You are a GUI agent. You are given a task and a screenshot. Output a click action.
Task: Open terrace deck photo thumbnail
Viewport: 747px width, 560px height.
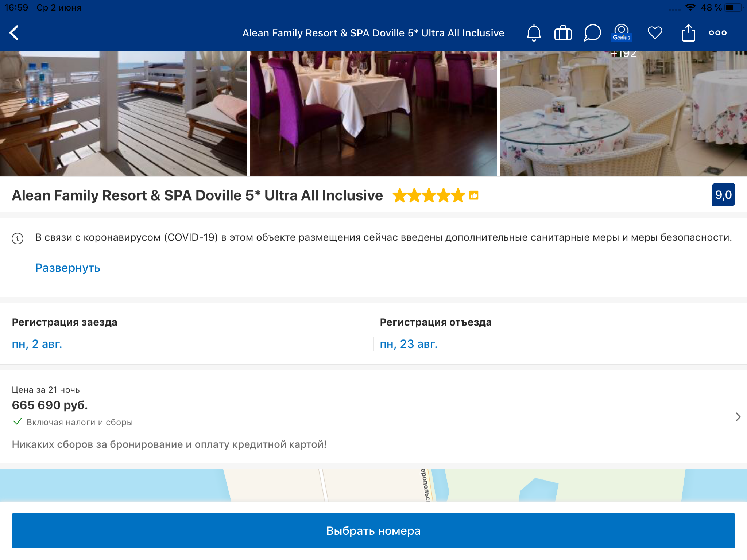(x=123, y=114)
